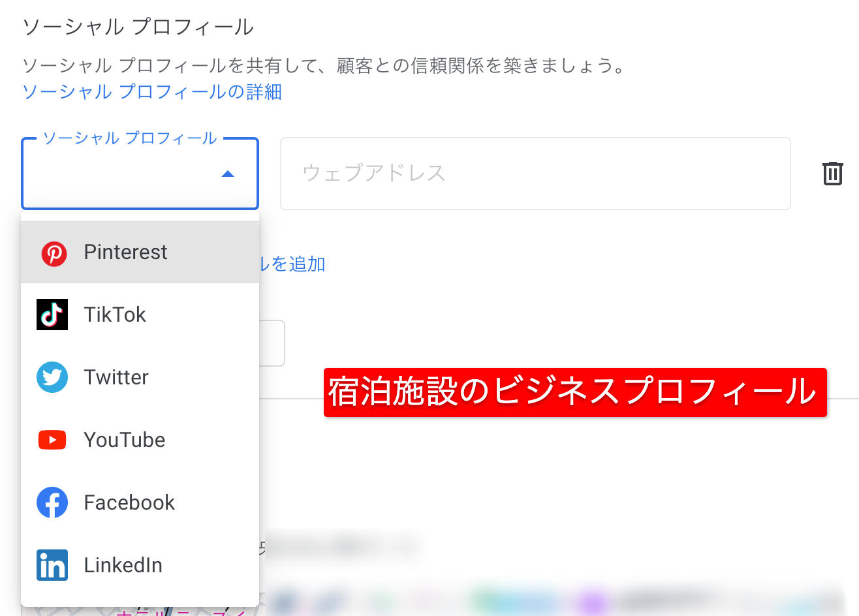Click the TikTok logo icon

pos(52,315)
